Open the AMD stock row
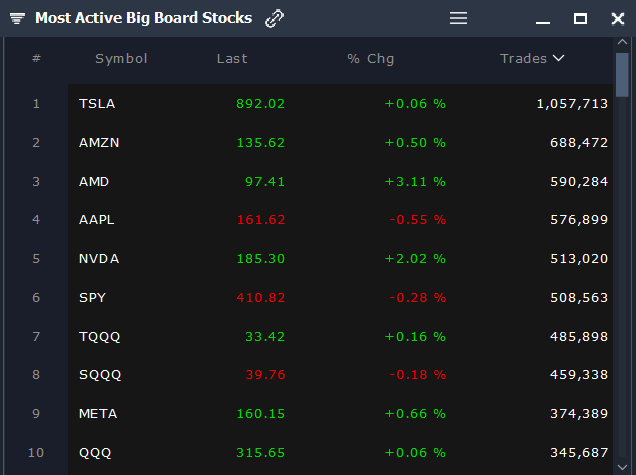This screenshot has width=636, height=475. click(94, 182)
